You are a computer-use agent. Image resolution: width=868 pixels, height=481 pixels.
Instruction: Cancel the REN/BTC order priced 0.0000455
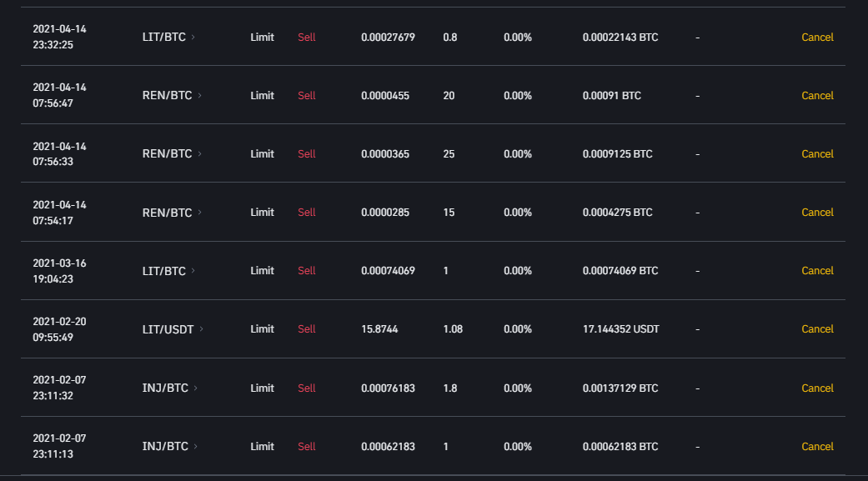pyautogui.click(x=817, y=96)
